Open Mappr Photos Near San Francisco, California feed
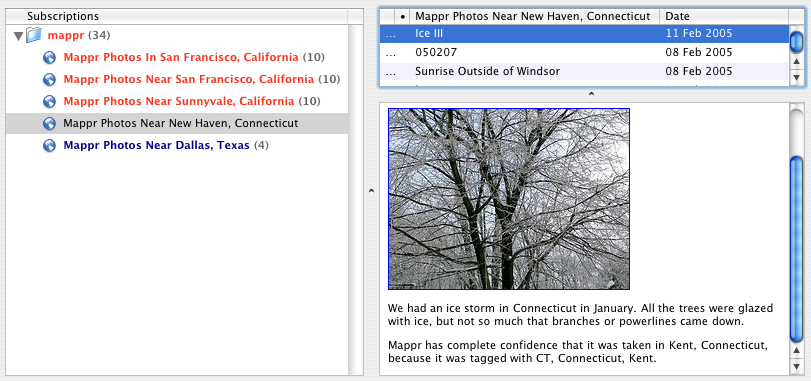811x381 pixels. (188, 80)
